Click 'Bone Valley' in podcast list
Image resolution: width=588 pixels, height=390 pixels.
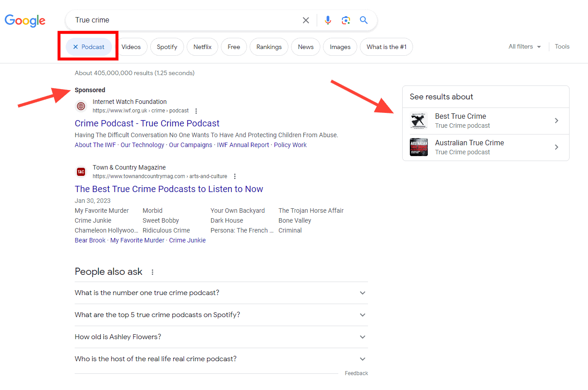coord(295,220)
